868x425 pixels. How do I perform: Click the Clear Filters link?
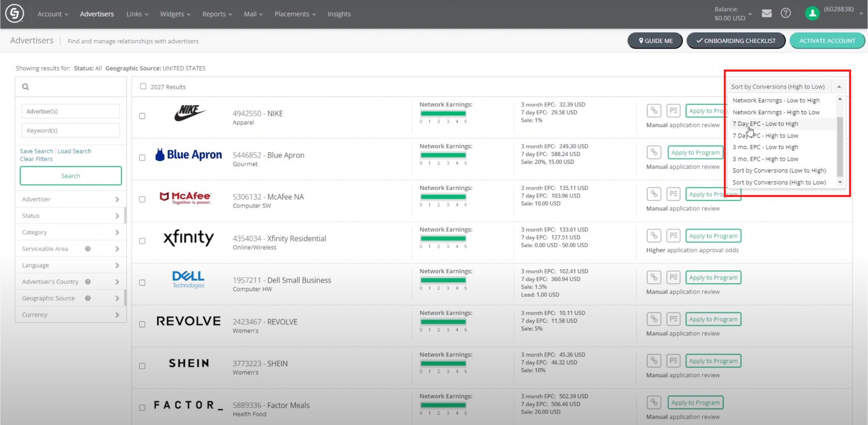click(36, 159)
